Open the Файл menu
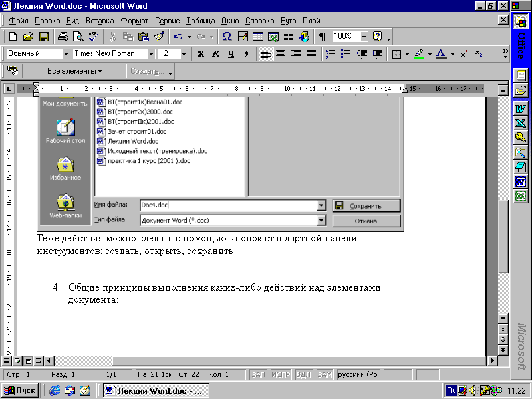 [x=19, y=21]
